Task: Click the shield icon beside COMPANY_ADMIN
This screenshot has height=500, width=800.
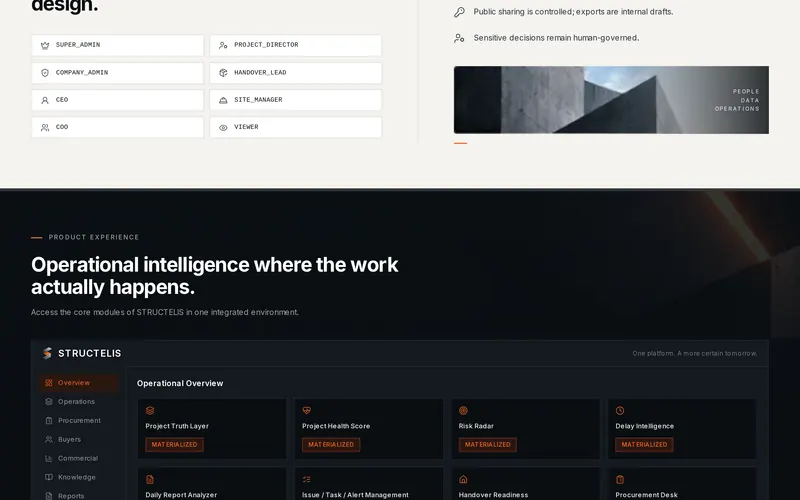Action: click(45, 73)
